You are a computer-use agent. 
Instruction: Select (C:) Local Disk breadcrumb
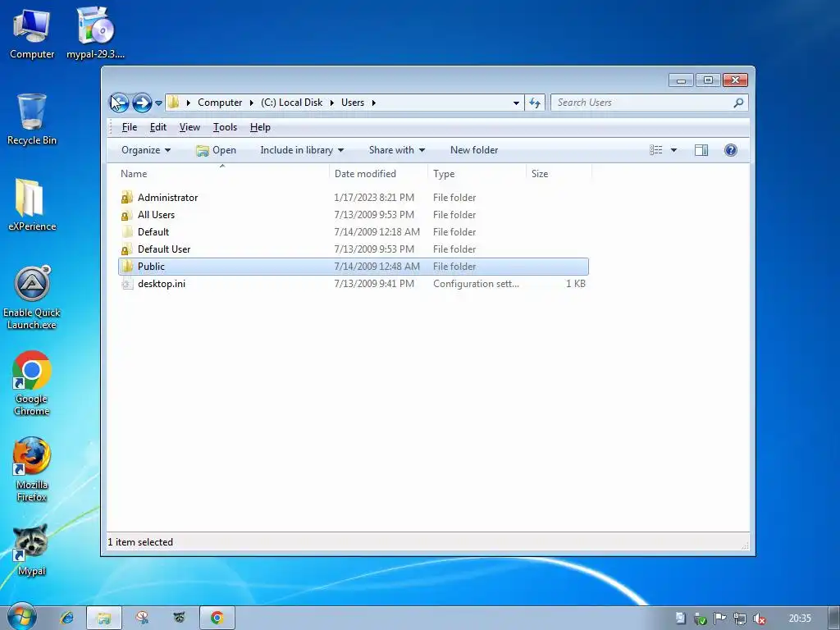point(291,103)
